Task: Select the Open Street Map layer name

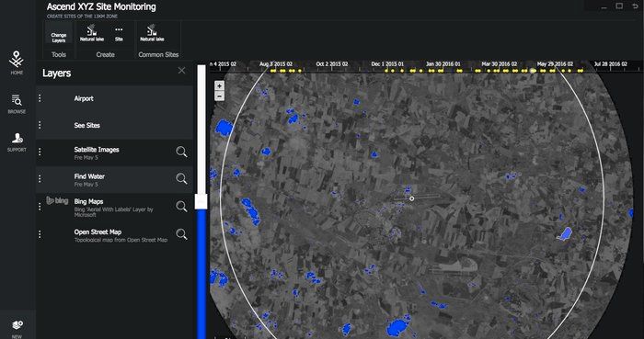Action: tap(98, 232)
